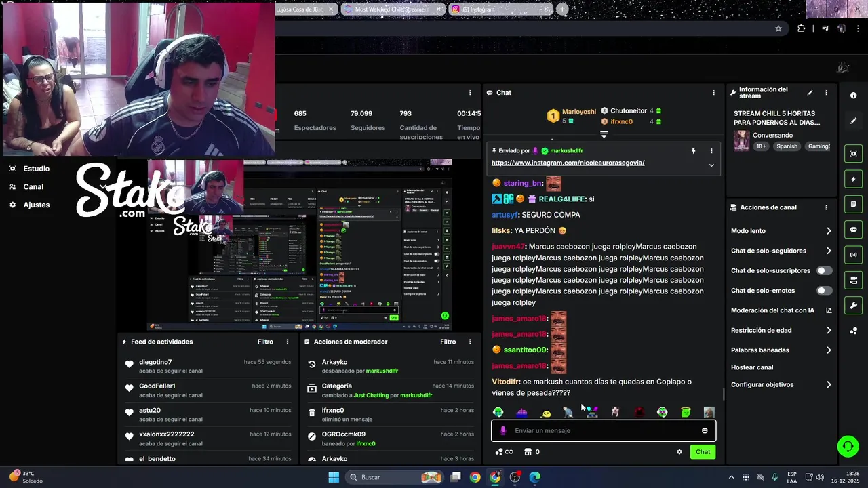Open three-dot menu on pinned message
The image size is (868, 488).
pyautogui.click(x=711, y=150)
